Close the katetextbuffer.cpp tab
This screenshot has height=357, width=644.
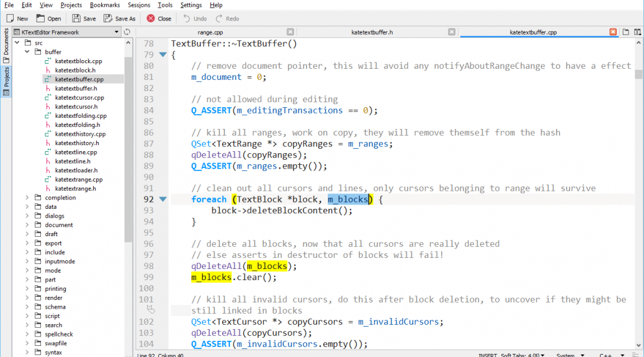click(x=613, y=32)
